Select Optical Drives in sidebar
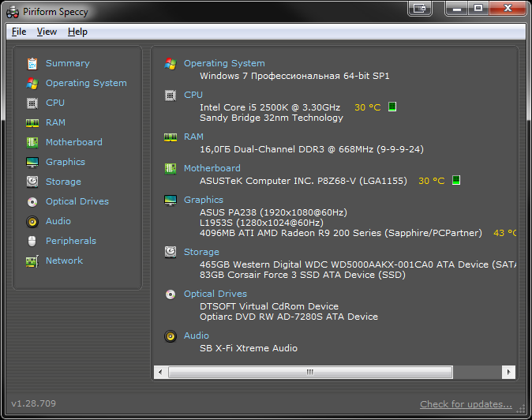The height and width of the screenshot is (420, 532). tap(77, 201)
